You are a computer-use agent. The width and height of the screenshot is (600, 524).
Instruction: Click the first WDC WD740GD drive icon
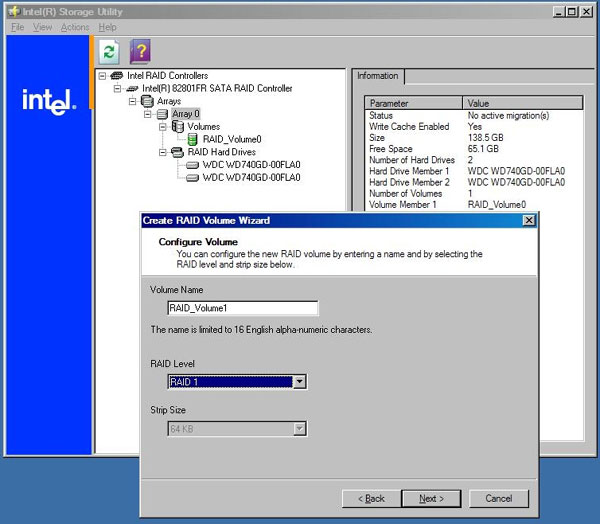click(192, 165)
